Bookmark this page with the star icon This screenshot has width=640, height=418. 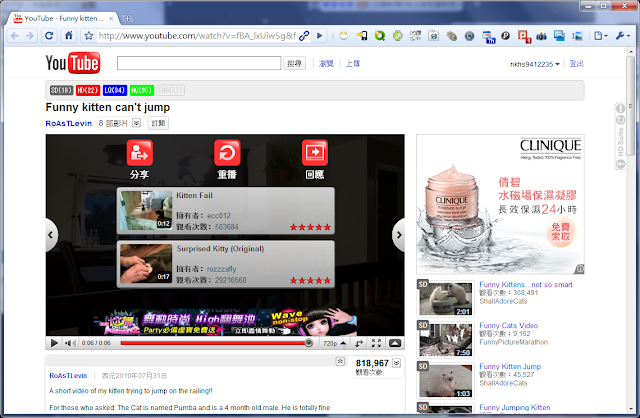coord(89,36)
